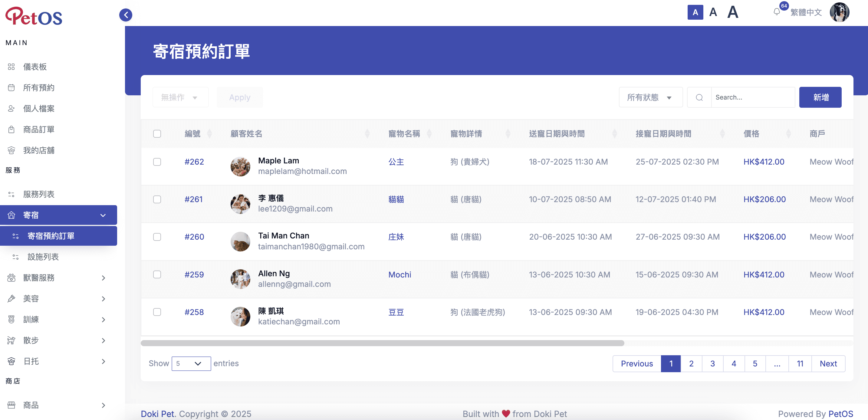The width and height of the screenshot is (868, 420).
Task: Open the 商品訂單 bag icon
Action: [11, 129]
